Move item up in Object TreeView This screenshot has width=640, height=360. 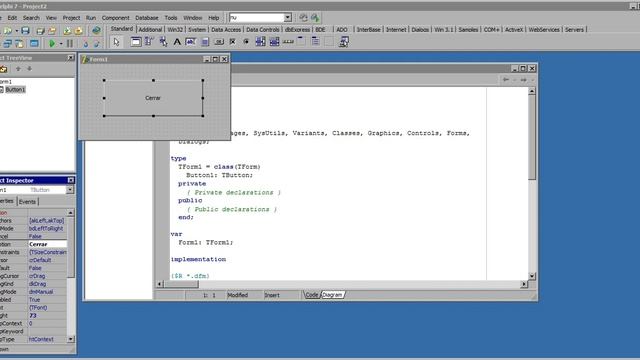(x=18, y=69)
